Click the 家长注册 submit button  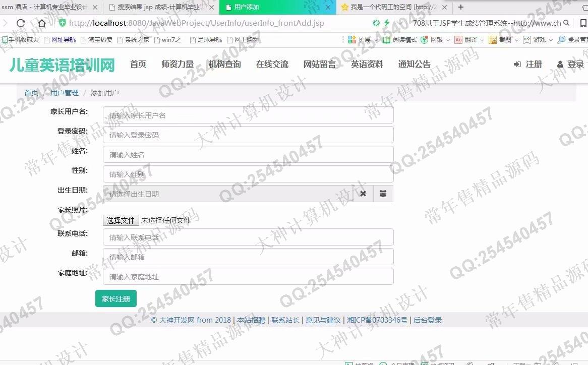pyautogui.click(x=116, y=299)
